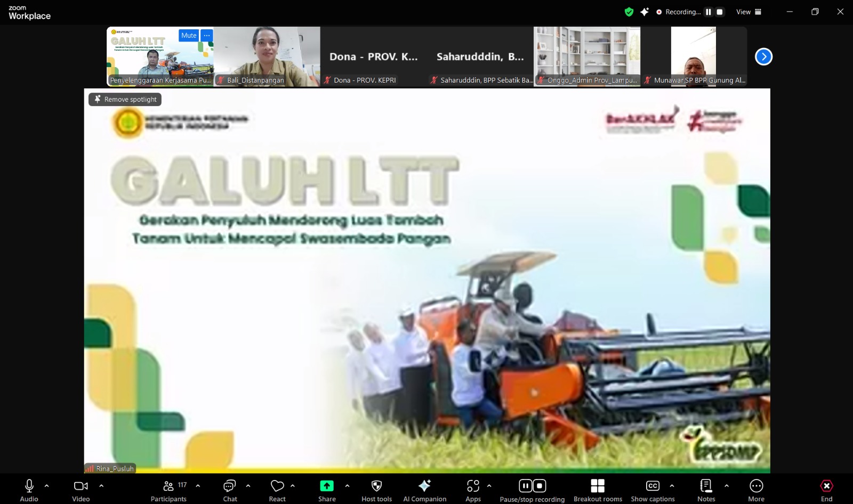Click Remove spotlight button
Viewport: 853px width, 504px height.
click(125, 99)
